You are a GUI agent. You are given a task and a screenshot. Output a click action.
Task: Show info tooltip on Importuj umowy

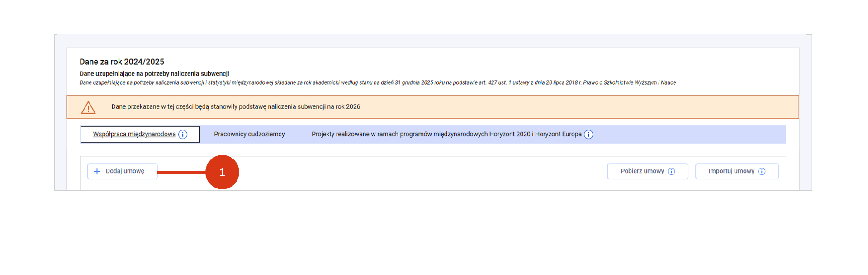point(762,171)
